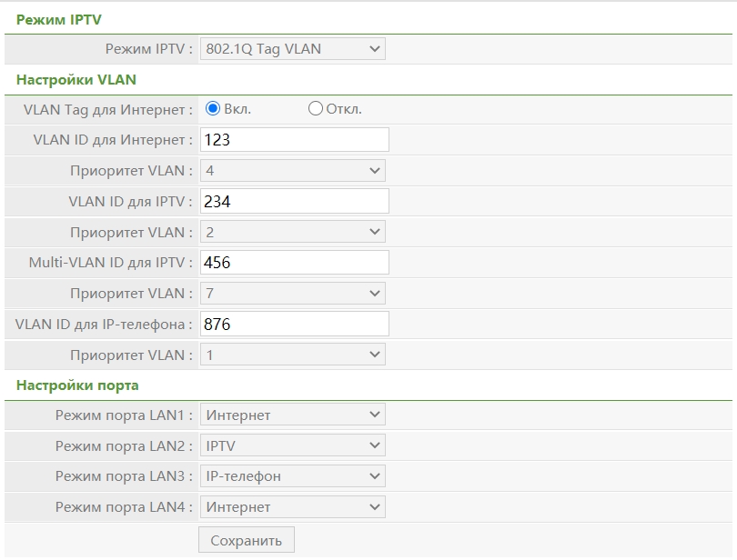Click the label Режим порта LAN3
Image resolution: width=737 pixels, height=560 pixels.
pyautogui.click(x=124, y=476)
